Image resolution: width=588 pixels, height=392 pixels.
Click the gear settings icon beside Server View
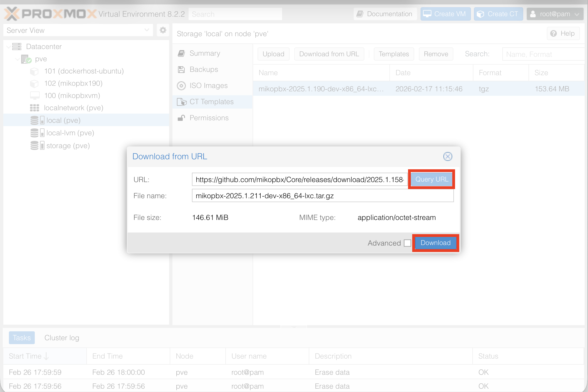click(x=163, y=30)
